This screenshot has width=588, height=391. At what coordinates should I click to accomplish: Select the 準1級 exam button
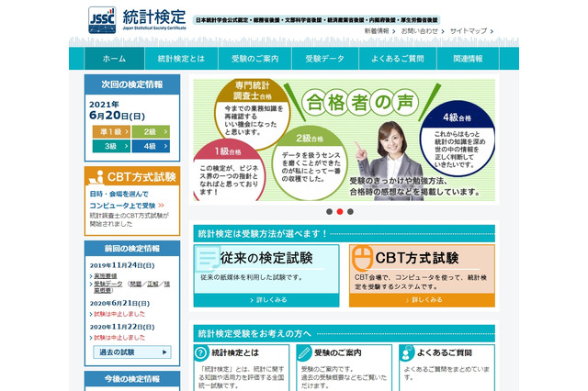coord(111,132)
